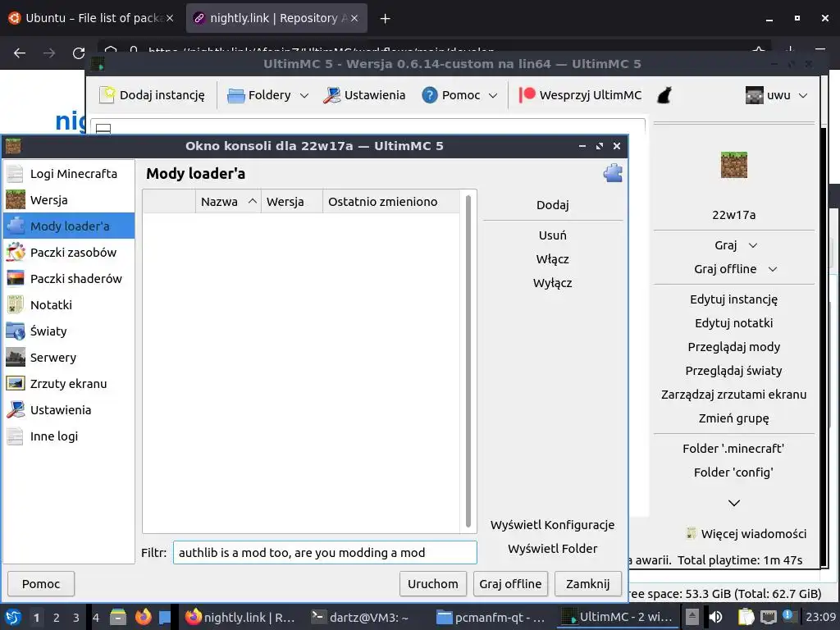Click the Paczki shaderów sunset icon

[x=15, y=279]
